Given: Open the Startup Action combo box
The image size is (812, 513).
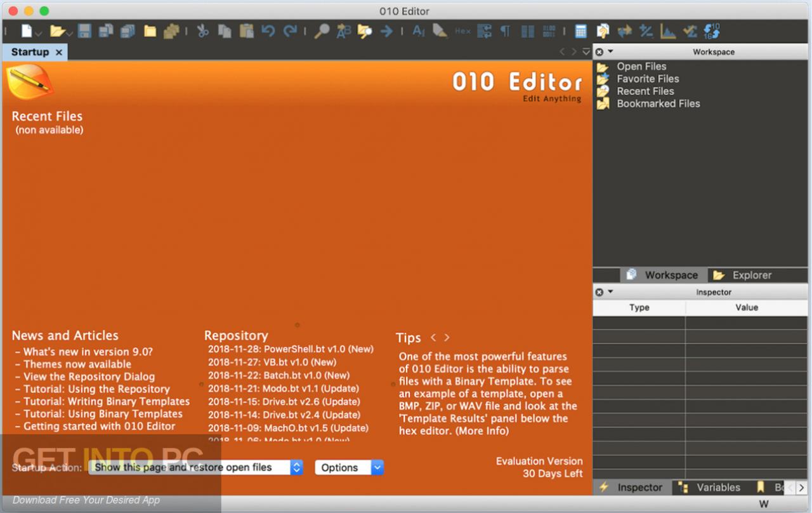Looking at the screenshot, I should click(196, 467).
